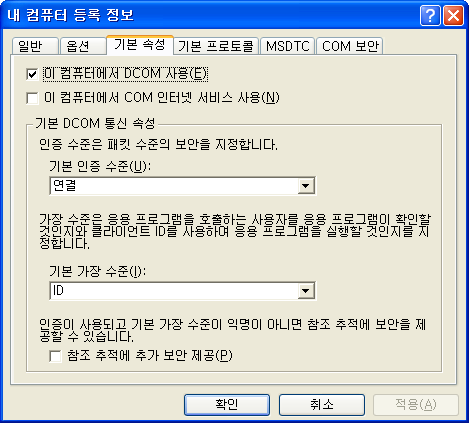Select the 기본 속성 tab
Image resolution: width=469 pixels, height=423 pixels.
140,45
